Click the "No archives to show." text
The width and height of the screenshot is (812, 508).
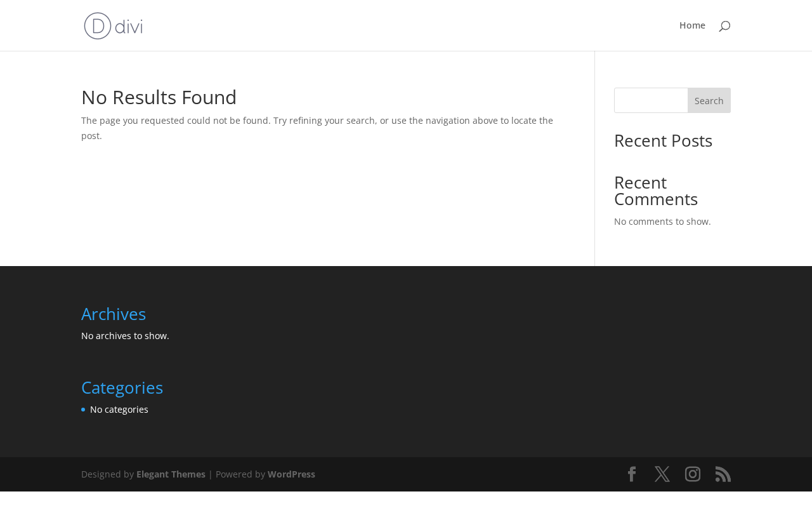(x=125, y=336)
